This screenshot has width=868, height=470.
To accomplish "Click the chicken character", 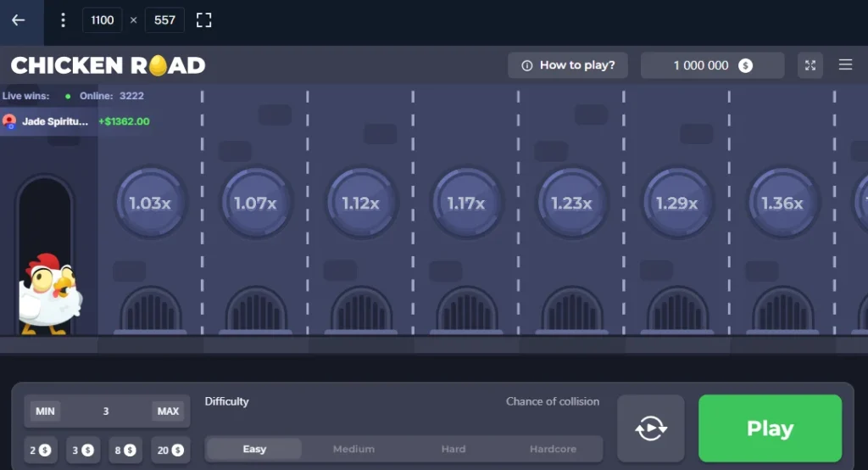I will (x=48, y=294).
